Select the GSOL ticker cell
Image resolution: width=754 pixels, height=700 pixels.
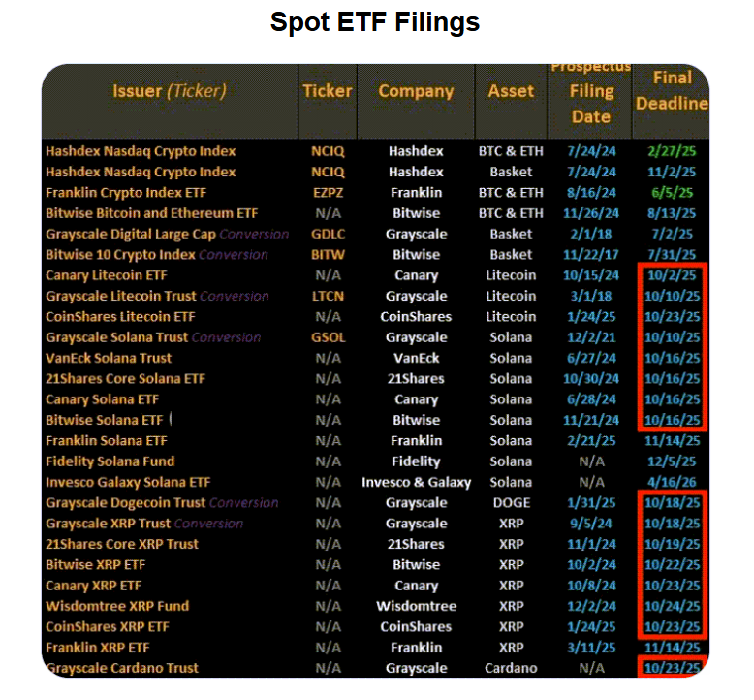click(x=328, y=337)
